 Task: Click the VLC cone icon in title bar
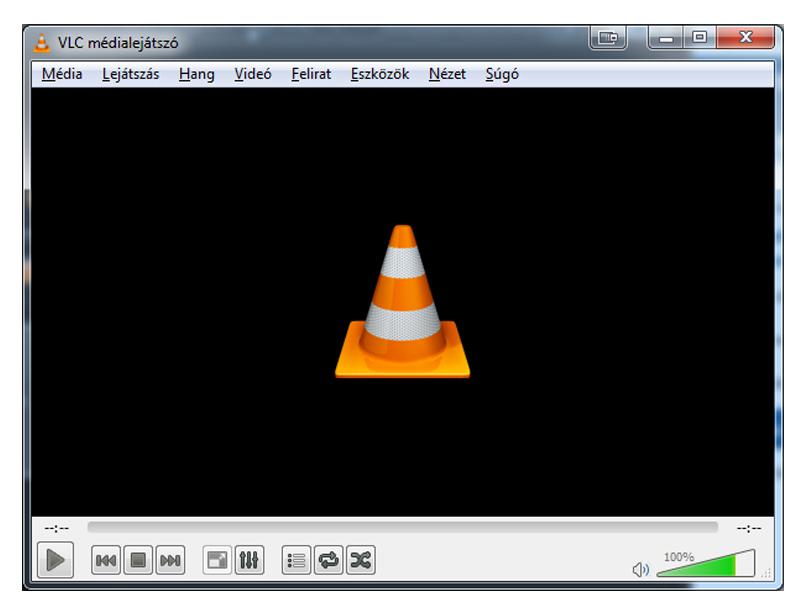42,43
